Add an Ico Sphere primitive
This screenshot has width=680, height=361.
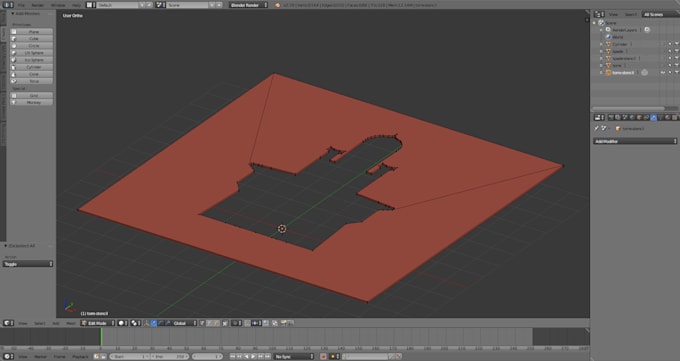point(32,60)
